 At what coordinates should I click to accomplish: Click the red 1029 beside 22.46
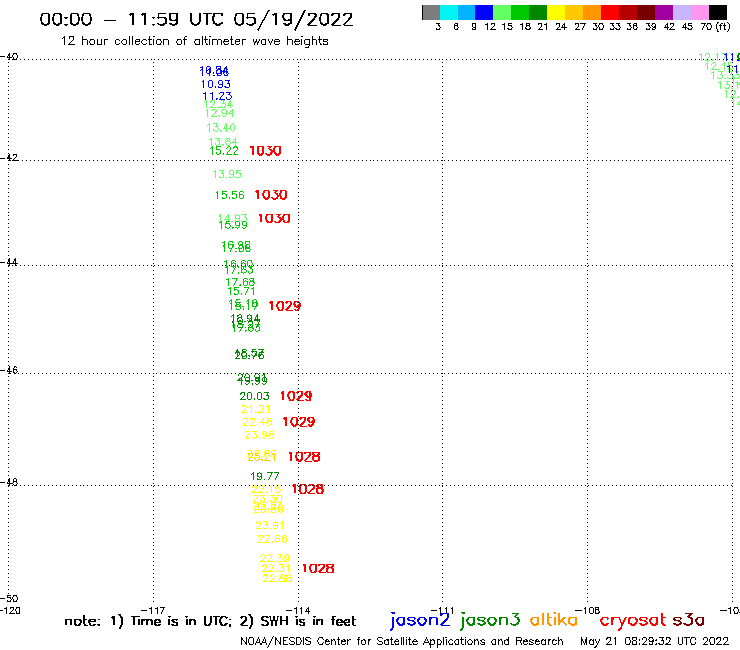[299, 422]
